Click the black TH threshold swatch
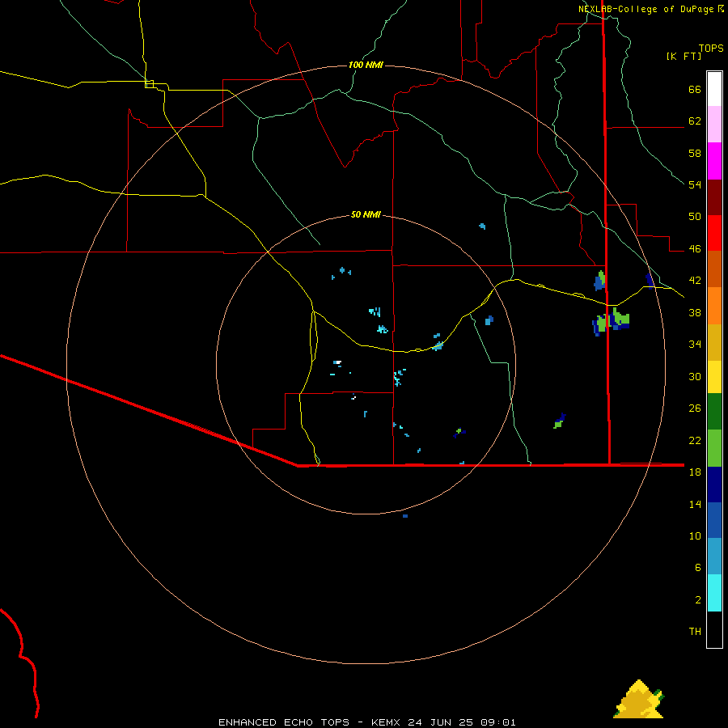The height and width of the screenshot is (728, 728). pos(714,629)
